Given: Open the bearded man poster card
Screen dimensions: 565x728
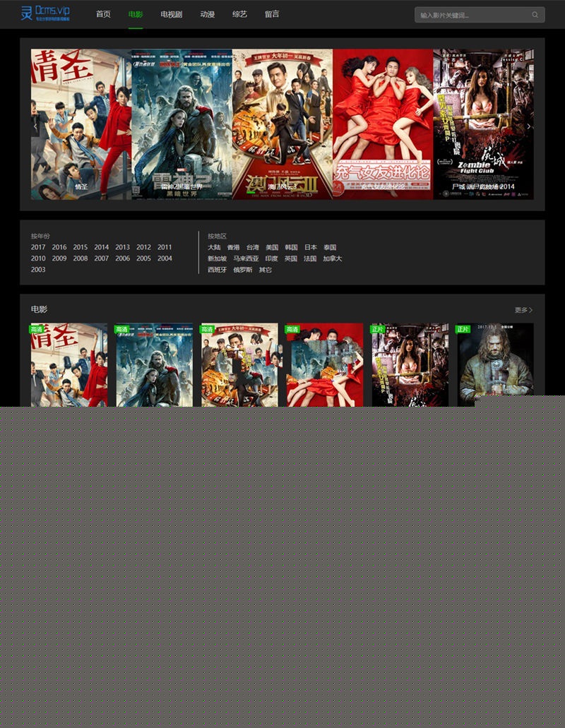Looking at the screenshot, I should point(495,360).
